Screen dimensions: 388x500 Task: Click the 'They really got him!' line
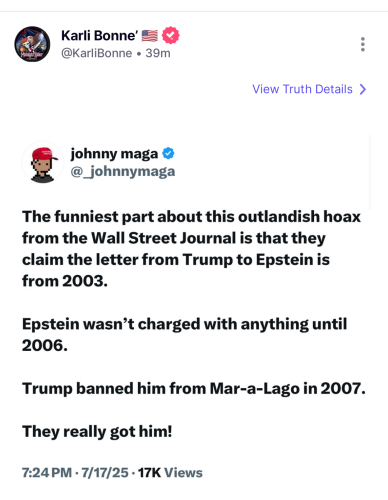coord(97,432)
